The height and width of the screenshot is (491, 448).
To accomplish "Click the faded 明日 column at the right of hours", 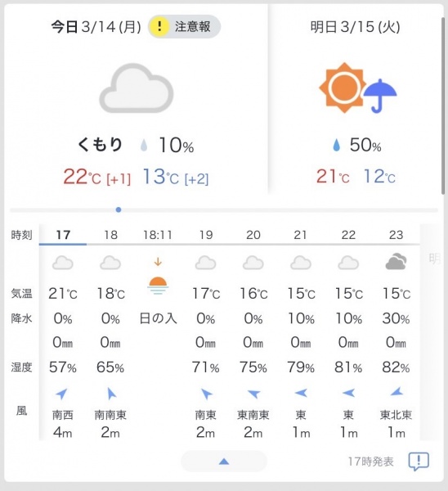I will pos(434,259).
